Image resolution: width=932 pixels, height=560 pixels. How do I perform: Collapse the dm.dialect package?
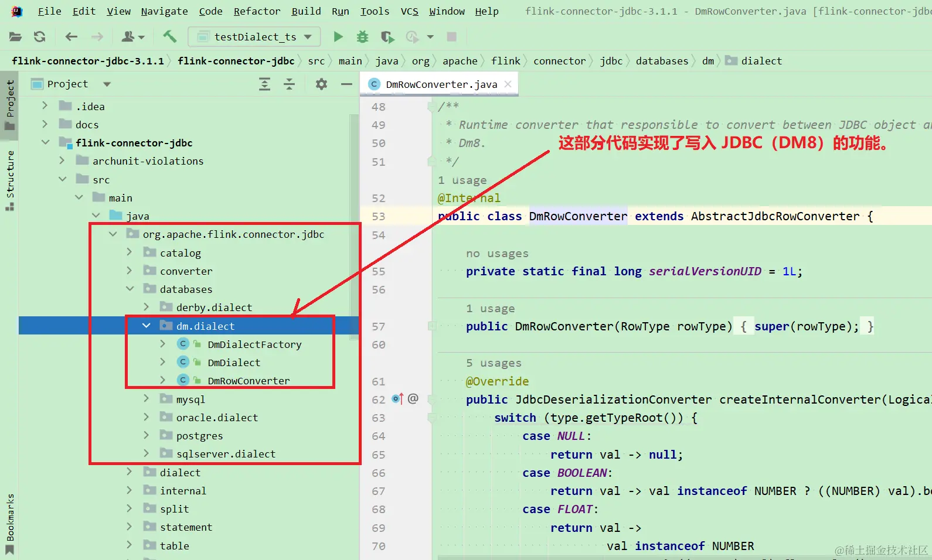147,326
